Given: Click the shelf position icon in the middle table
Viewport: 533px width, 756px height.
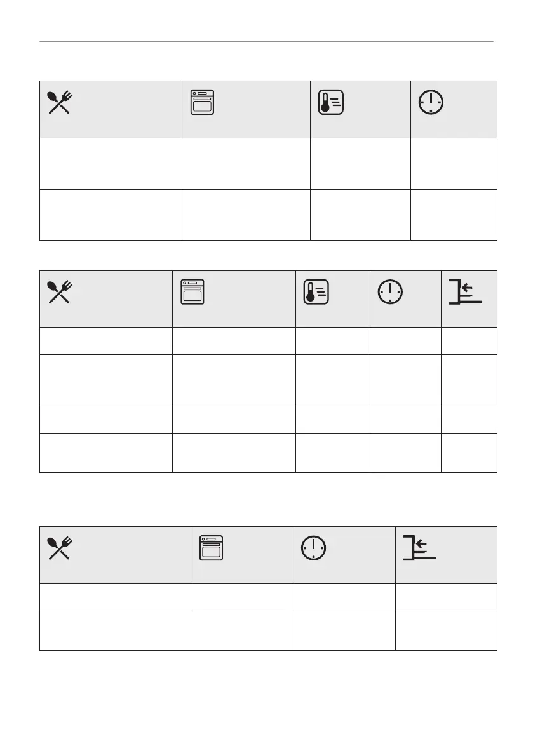Looking at the screenshot, I should tap(465, 293).
